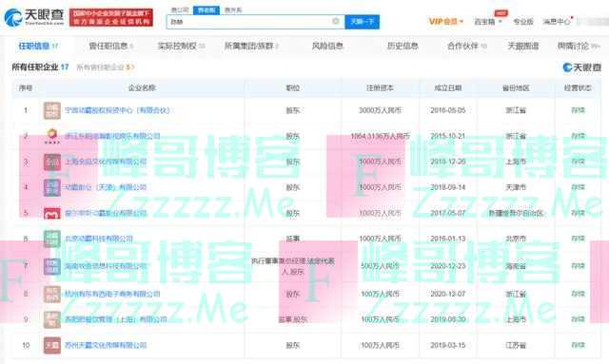The height and width of the screenshot is (364, 609).
Task: Open the 专业版 link
Action: [x=522, y=21]
